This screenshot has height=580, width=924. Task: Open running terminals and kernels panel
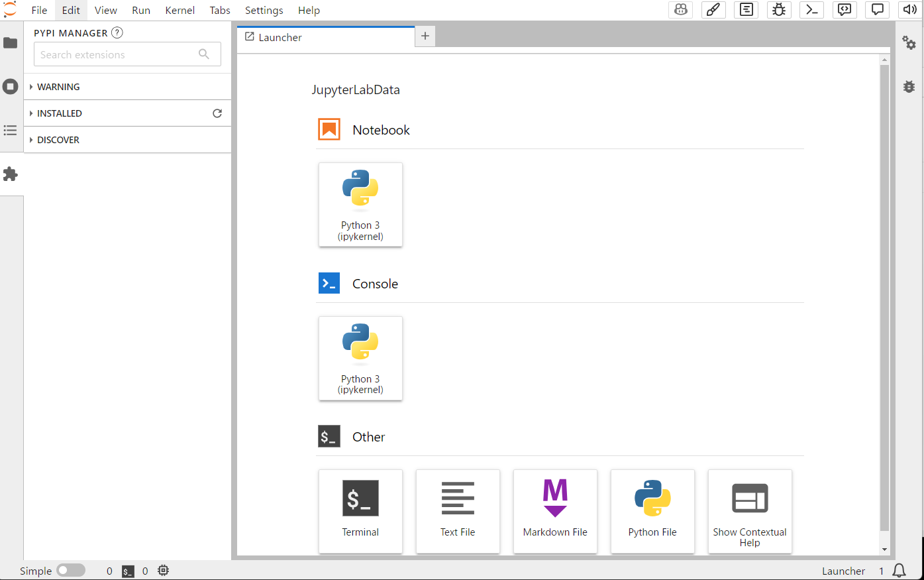click(11, 87)
